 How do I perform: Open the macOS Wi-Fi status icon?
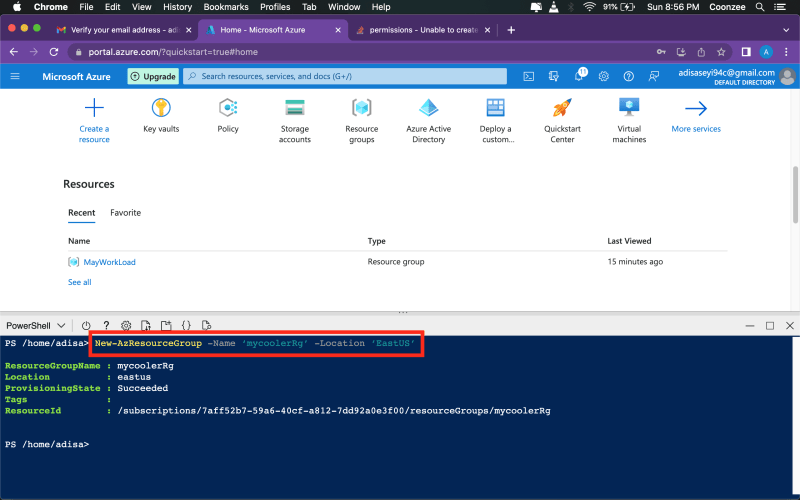589,7
